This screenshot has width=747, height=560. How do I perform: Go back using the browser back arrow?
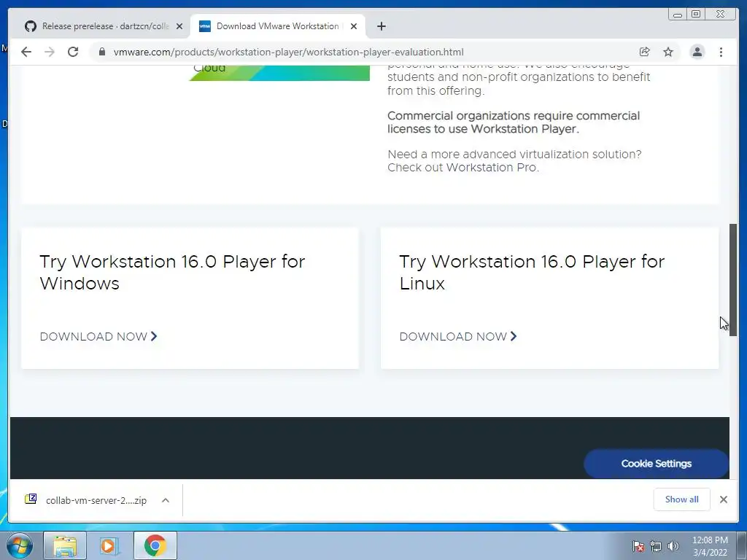tap(26, 52)
